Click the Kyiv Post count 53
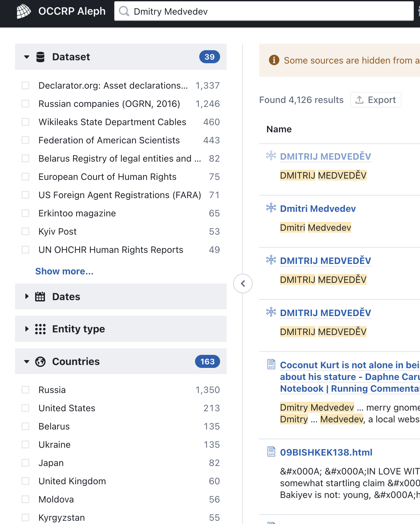420x524 pixels. [214, 231]
